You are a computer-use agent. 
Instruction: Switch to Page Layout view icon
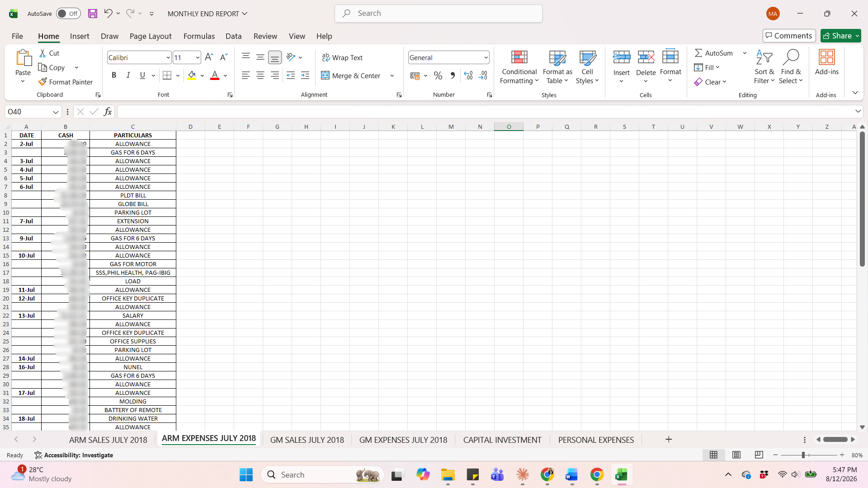(736, 455)
